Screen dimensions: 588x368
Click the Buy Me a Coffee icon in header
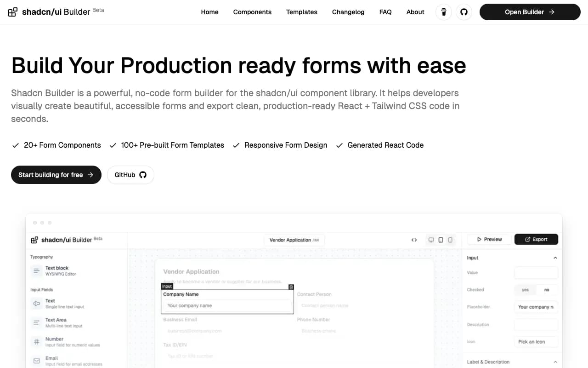coord(443,12)
